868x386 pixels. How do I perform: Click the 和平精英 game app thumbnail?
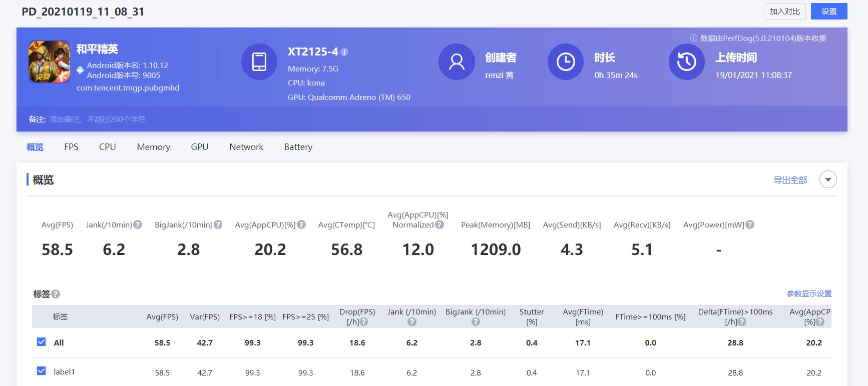(x=49, y=61)
